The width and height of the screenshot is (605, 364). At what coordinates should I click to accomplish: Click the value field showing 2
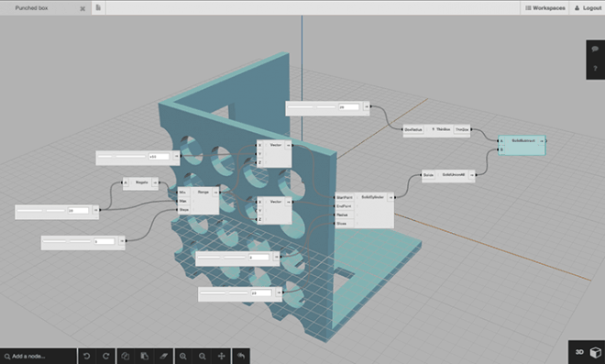coord(258,257)
